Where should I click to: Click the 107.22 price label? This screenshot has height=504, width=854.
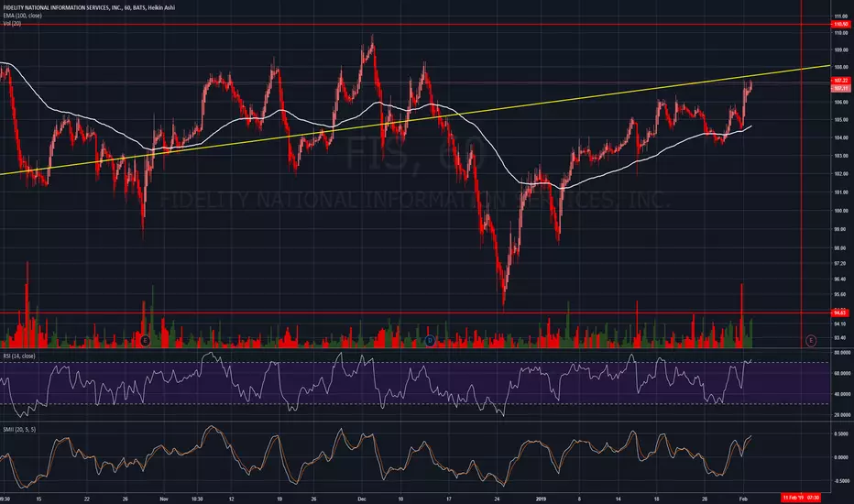pos(840,81)
